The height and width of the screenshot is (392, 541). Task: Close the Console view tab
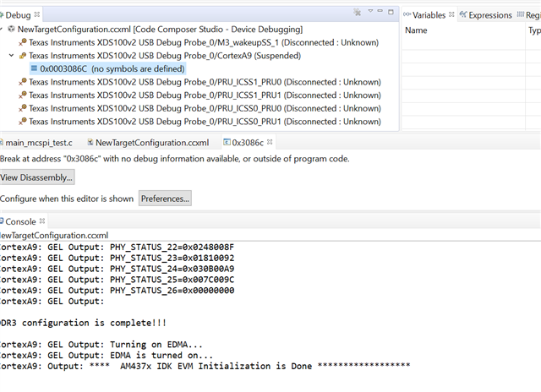point(42,221)
